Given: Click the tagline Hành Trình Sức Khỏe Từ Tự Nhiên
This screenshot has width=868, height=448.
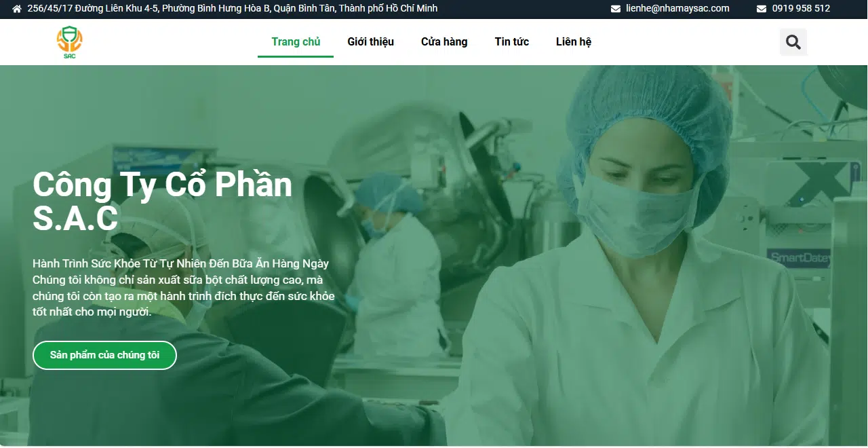Looking at the screenshot, I should (x=180, y=263).
